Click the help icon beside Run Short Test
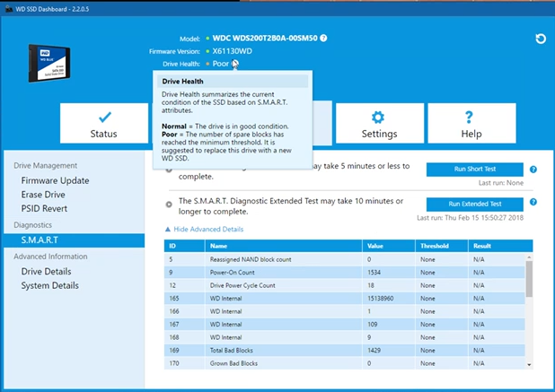This screenshot has width=555, height=392. point(533,170)
